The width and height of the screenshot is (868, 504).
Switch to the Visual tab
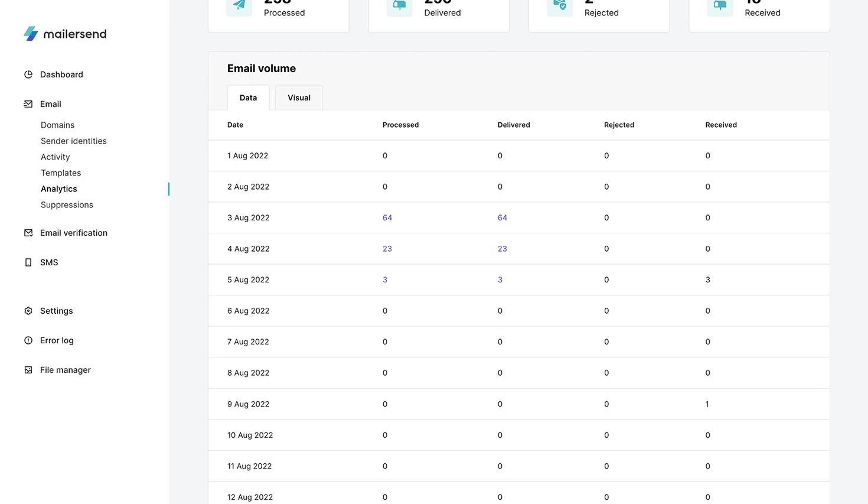coord(299,98)
